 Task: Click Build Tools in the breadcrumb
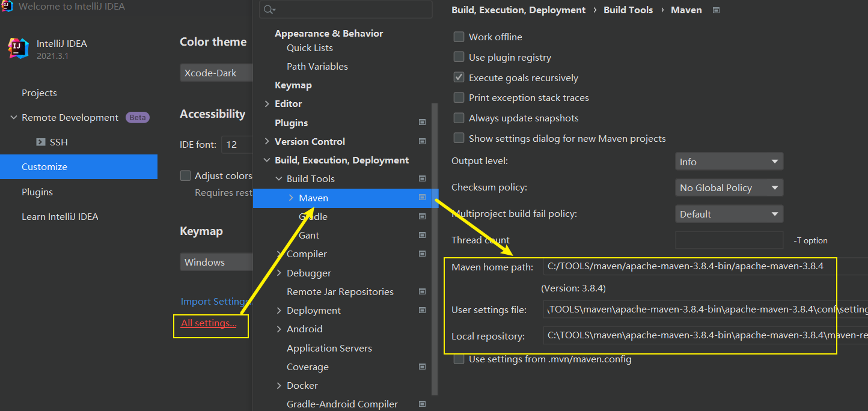628,10
